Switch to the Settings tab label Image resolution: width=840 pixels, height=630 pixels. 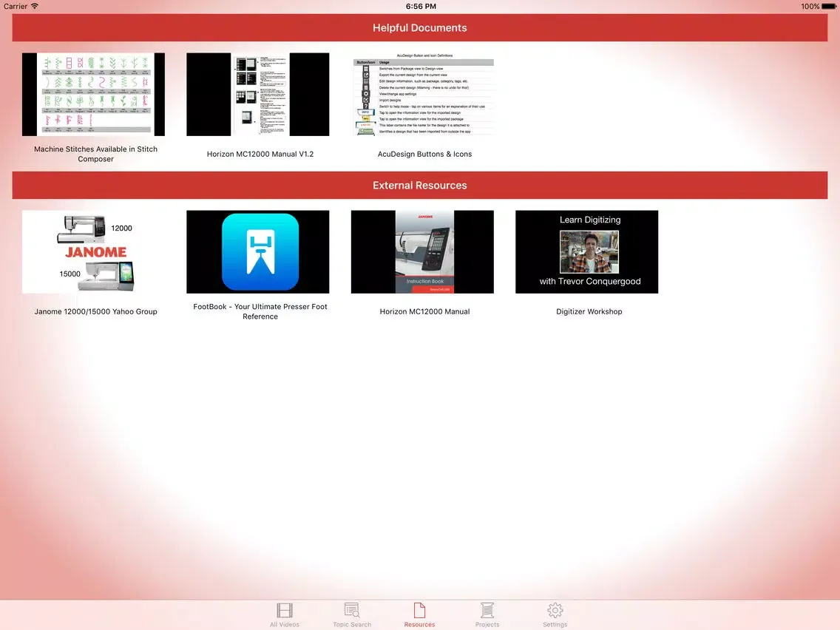point(555,625)
